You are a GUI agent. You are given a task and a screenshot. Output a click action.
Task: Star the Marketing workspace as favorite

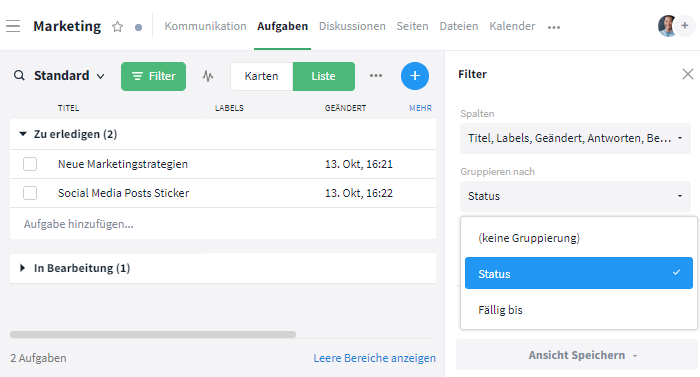coord(117,27)
